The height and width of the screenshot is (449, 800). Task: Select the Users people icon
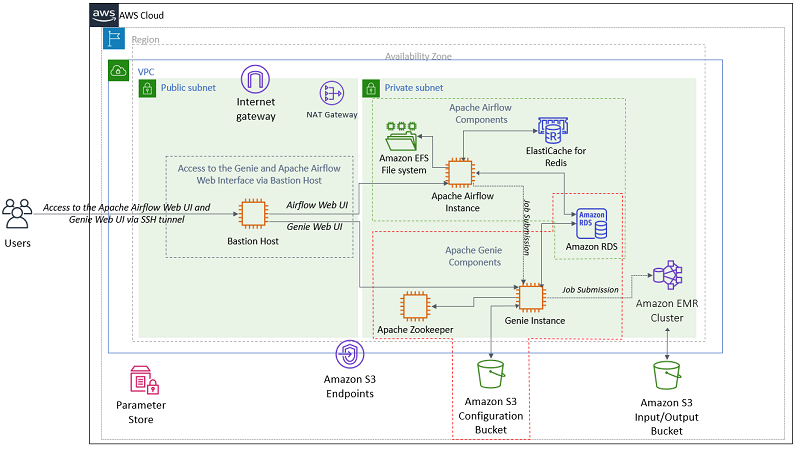click(17, 214)
